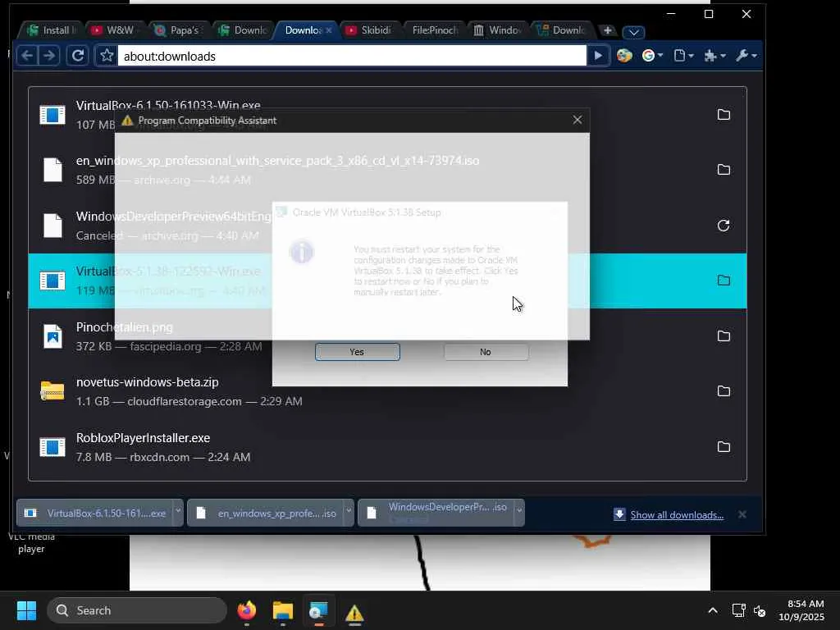Screen dimensions: 840x630
Task: Open containing folder for VirtualBox-5.1.38 download
Action: [724, 281]
